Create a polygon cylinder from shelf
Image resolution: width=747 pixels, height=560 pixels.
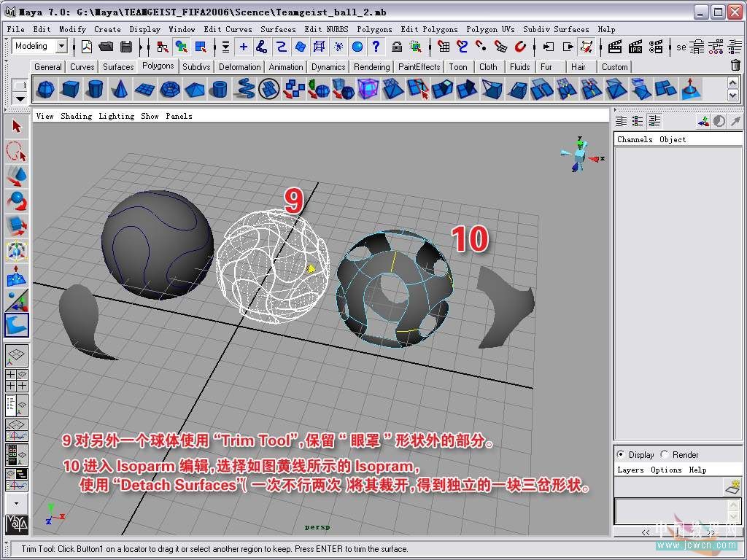(96, 89)
